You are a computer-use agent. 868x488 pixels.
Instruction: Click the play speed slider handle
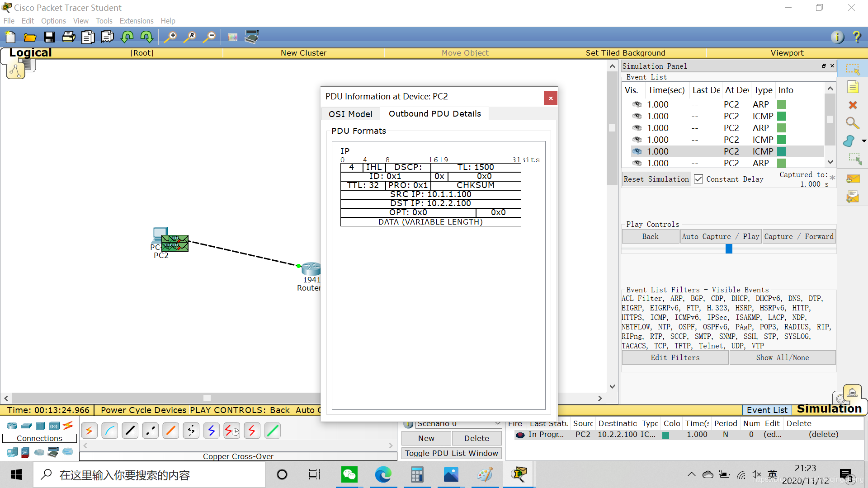click(729, 249)
